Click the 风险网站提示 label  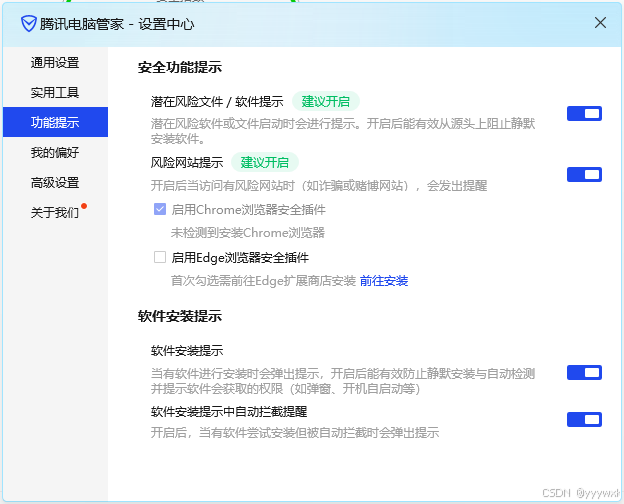pyautogui.click(x=187, y=162)
